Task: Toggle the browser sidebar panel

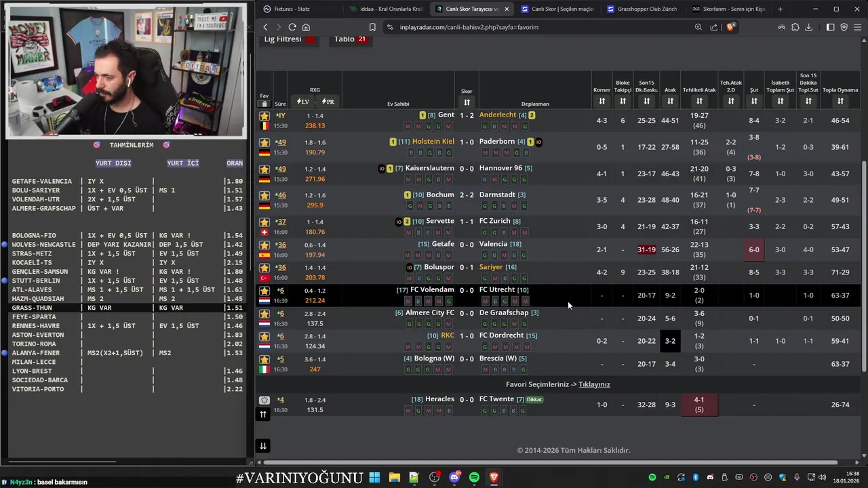Action: coord(831,27)
